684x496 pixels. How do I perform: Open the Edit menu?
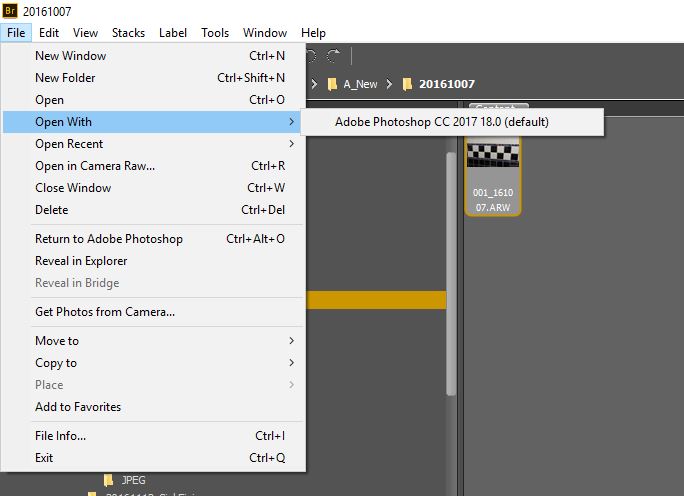tap(49, 33)
